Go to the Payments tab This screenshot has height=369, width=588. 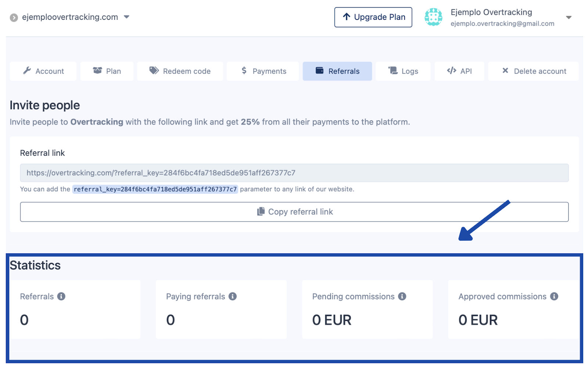[x=263, y=71]
